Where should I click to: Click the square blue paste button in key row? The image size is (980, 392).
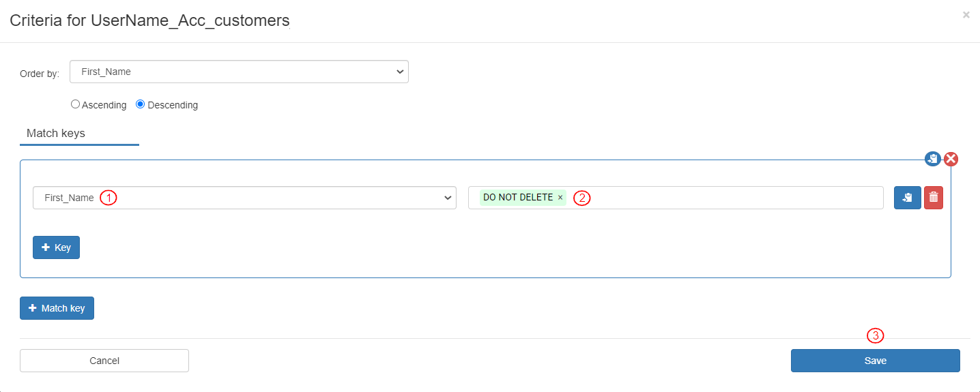(907, 198)
